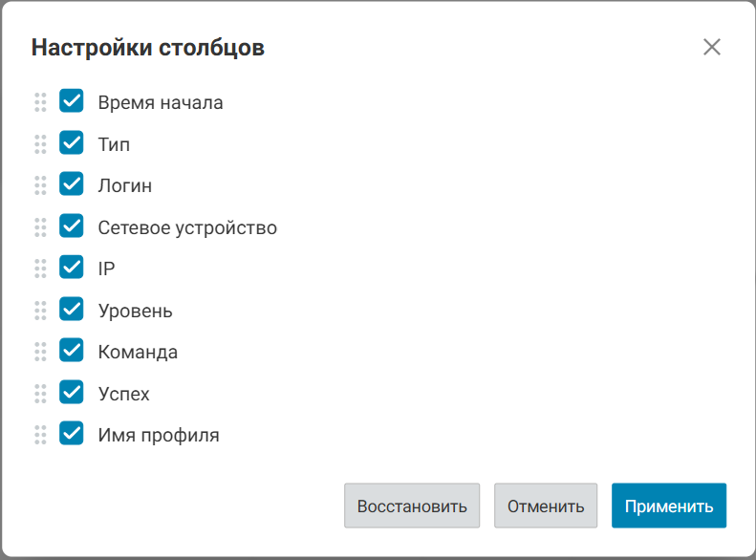Uncheck Сетевое устройство checkbox
The width and height of the screenshot is (756, 560).
click(x=72, y=226)
